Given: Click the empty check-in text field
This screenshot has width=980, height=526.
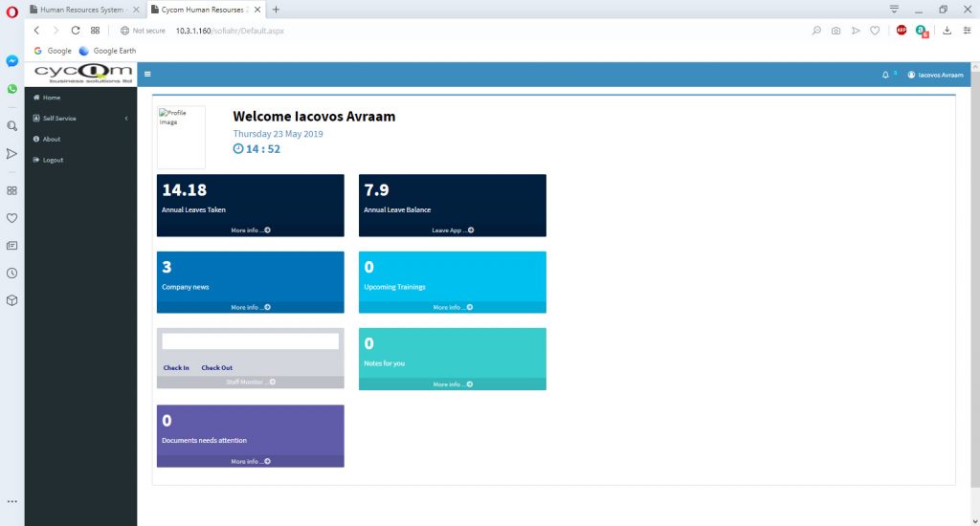Looking at the screenshot, I should (x=250, y=341).
